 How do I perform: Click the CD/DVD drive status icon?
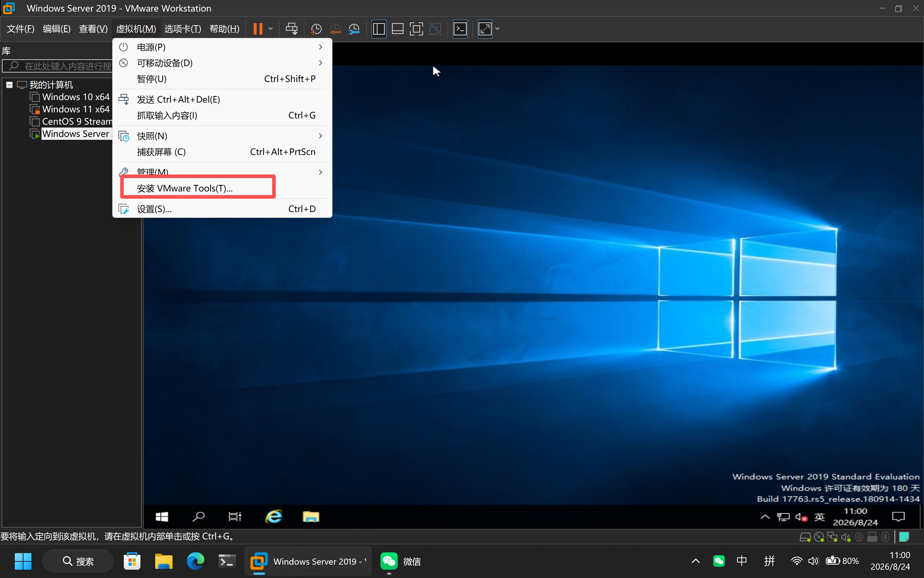[819, 537]
